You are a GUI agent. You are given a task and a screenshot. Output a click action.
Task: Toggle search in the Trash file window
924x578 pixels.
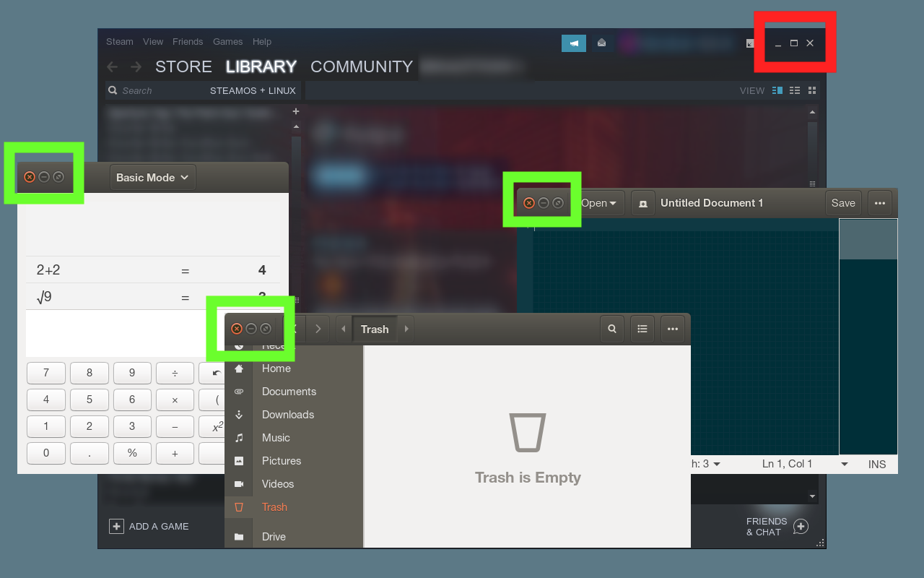click(x=612, y=329)
